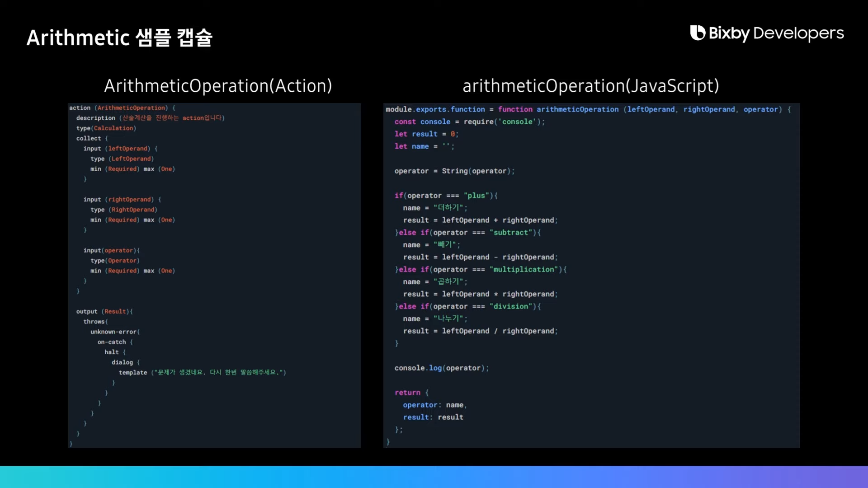Viewport: 868px width, 488px height.
Task: Click the input (leftOperand) line
Action: click(120, 149)
